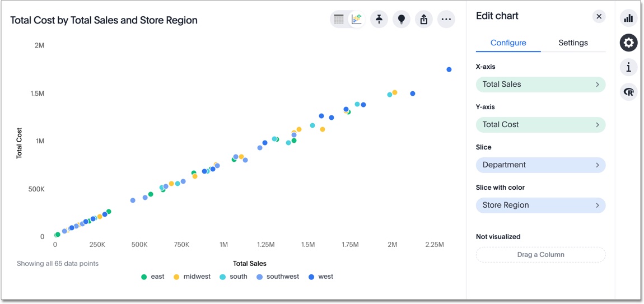Click the 'Slice with color' label
Viewport: 644px width, 304px height.
click(x=500, y=188)
